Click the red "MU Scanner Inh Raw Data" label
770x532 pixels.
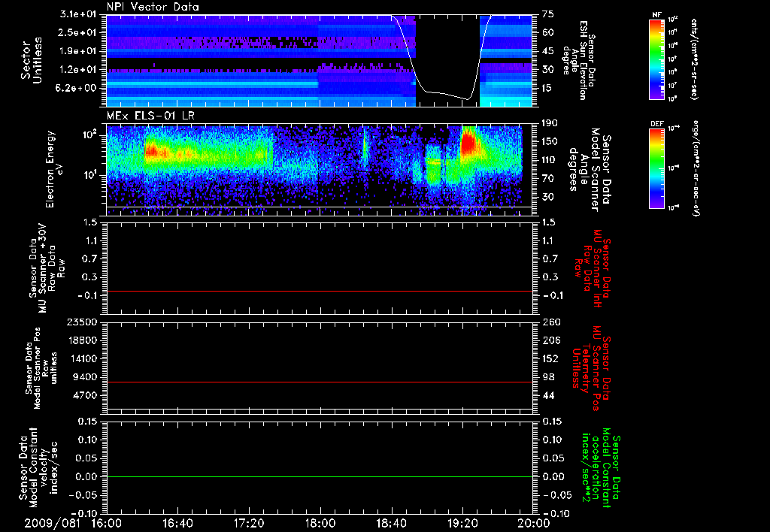pyautogui.click(x=593, y=268)
